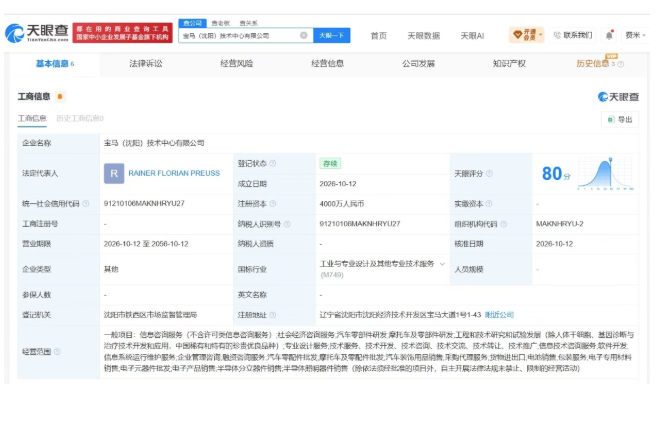Select the 查关系 search mode tab
Viewport: 658px width, 424px height.
click(x=248, y=23)
